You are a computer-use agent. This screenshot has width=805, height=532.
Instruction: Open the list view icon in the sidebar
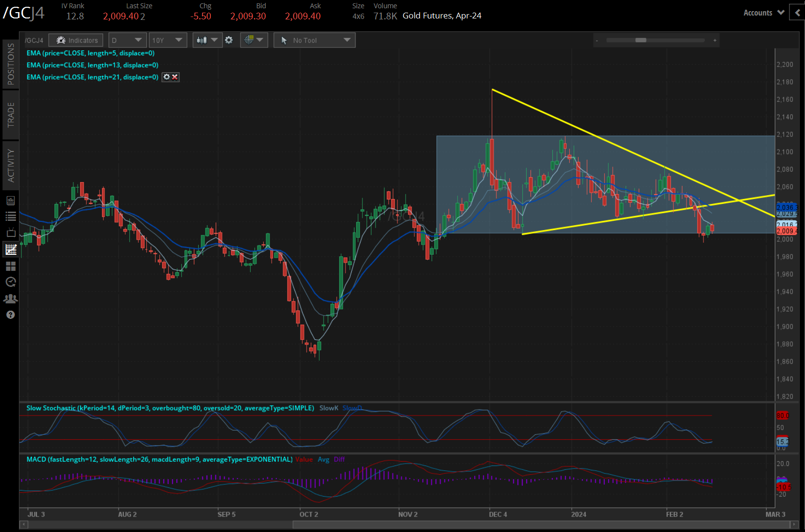[11, 216]
